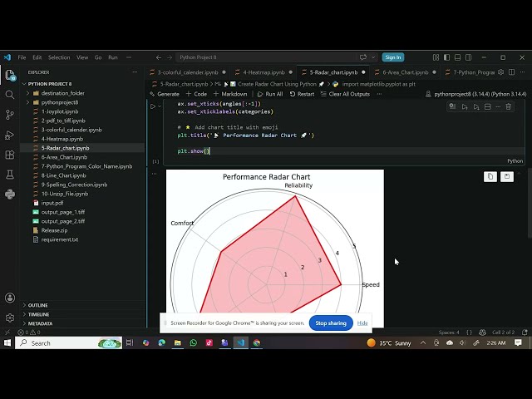Delete cell using trash icon
532x399 pixels.
coord(508,107)
